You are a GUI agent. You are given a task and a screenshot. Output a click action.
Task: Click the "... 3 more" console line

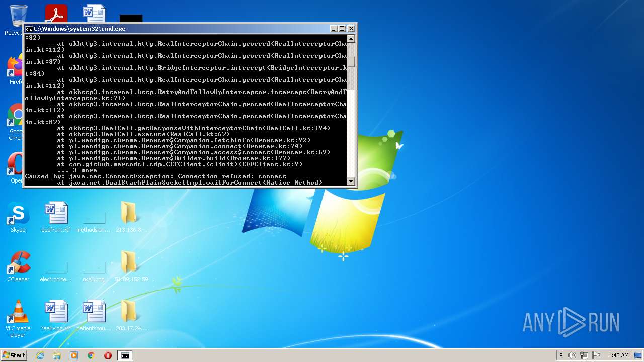77,170
